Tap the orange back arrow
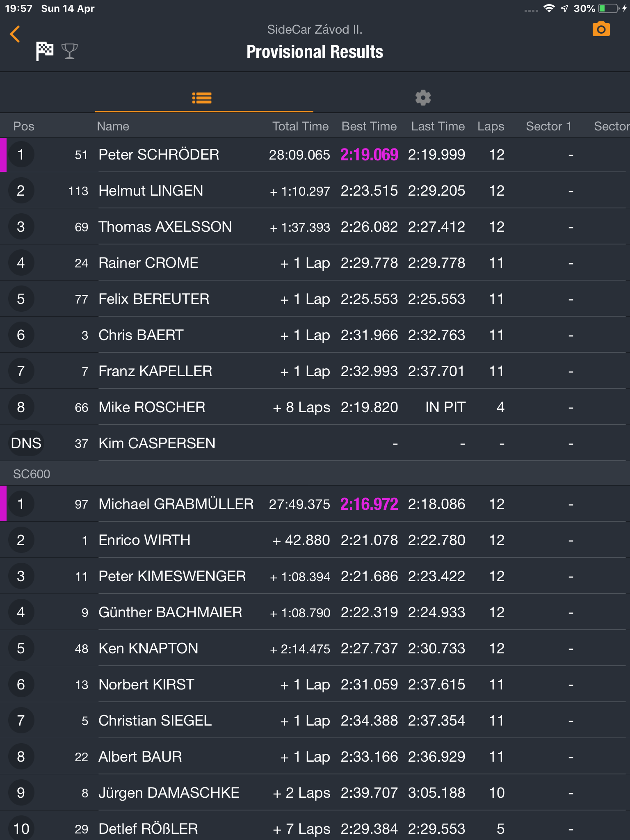630x840 pixels. coord(15,34)
